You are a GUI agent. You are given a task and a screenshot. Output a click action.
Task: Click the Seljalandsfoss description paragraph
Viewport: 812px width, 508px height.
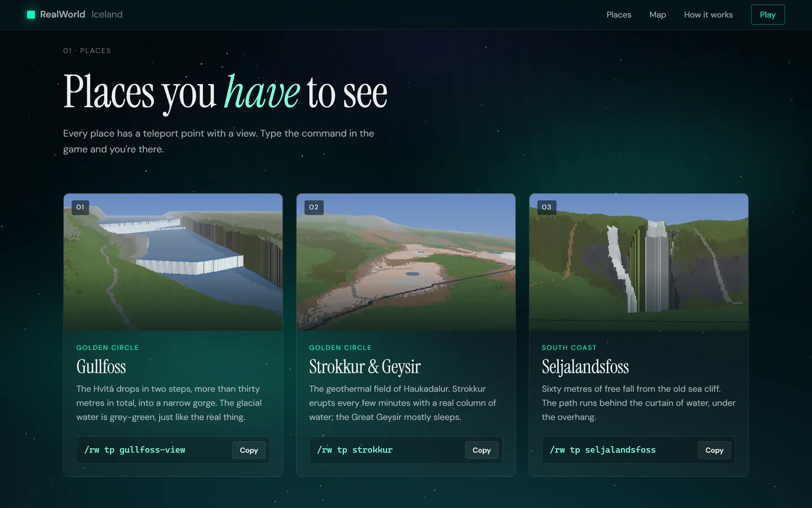pyautogui.click(x=639, y=403)
